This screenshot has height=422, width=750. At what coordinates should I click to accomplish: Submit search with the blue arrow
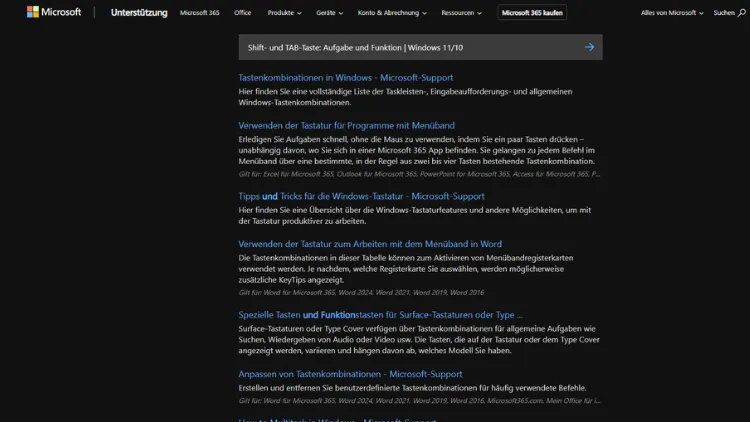point(589,47)
